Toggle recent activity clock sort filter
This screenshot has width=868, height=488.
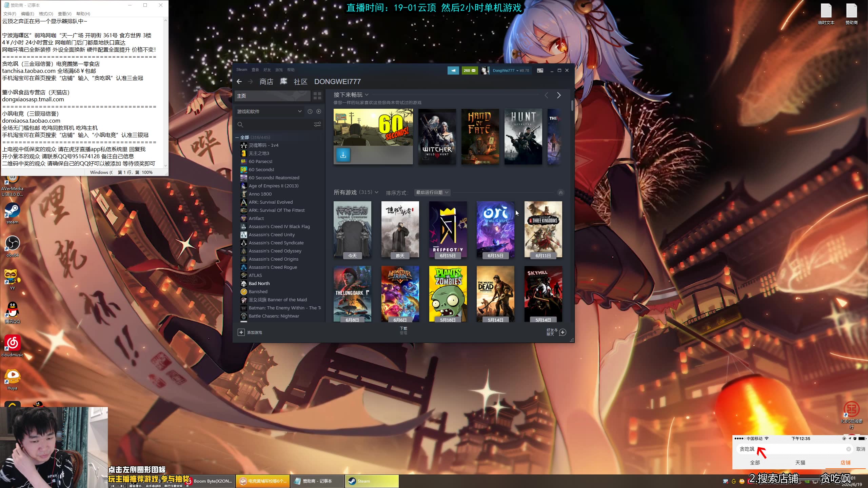pyautogui.click(x=310, y=111)
